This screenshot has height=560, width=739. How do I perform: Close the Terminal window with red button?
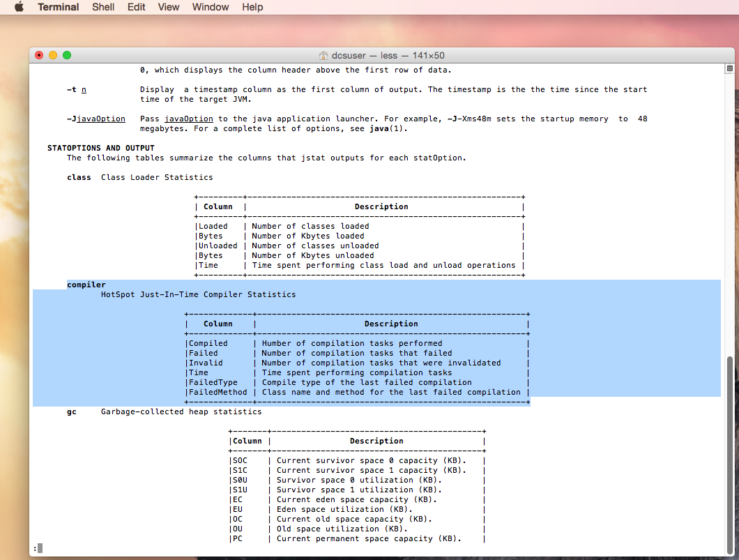pyautogui.click(x=40, y=55)
